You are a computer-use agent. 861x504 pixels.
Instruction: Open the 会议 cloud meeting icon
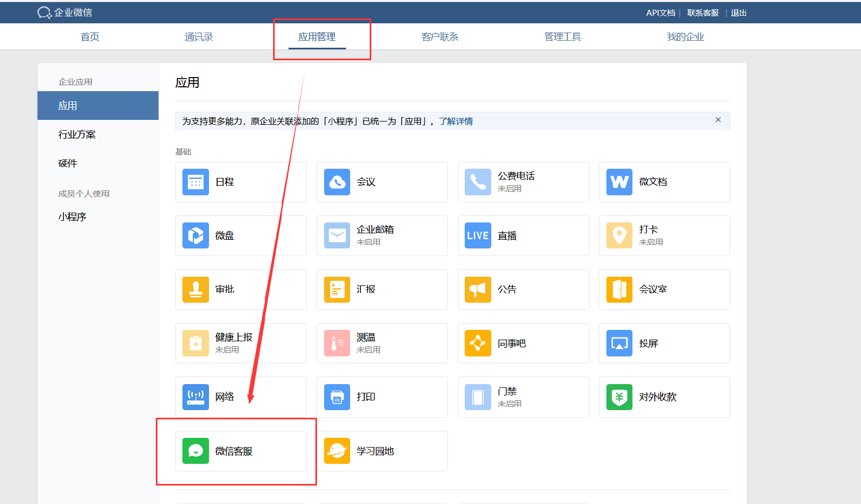click(337, 182)
